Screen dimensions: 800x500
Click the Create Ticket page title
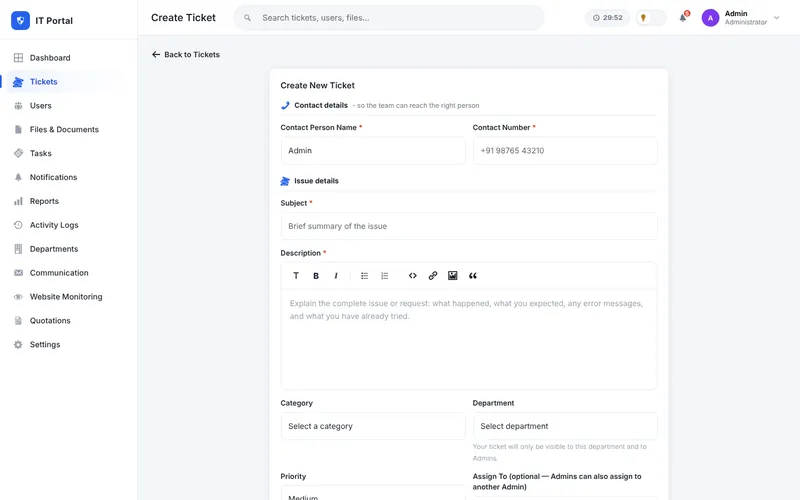coord(183,18)
